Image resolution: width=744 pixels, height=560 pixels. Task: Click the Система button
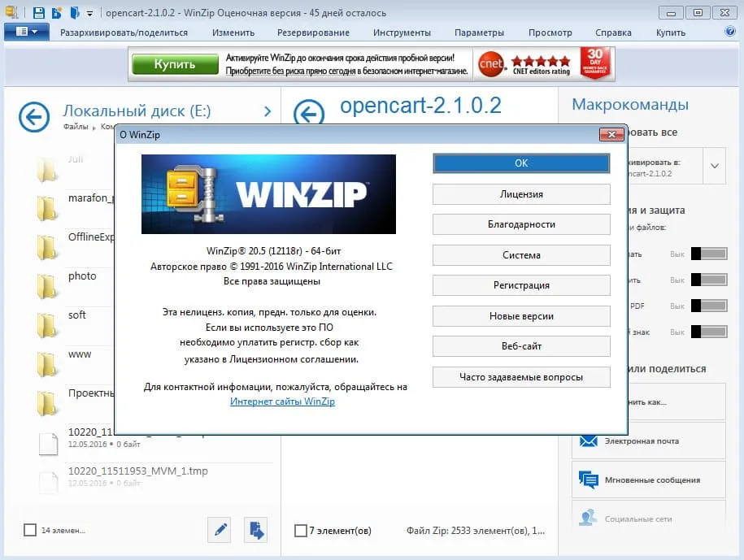(x=521, y=255)
